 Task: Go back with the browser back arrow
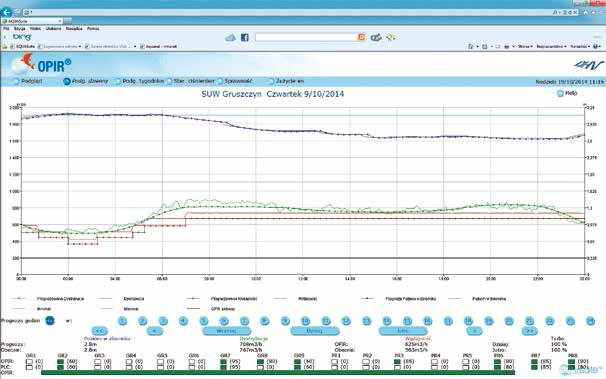(6, 12)
